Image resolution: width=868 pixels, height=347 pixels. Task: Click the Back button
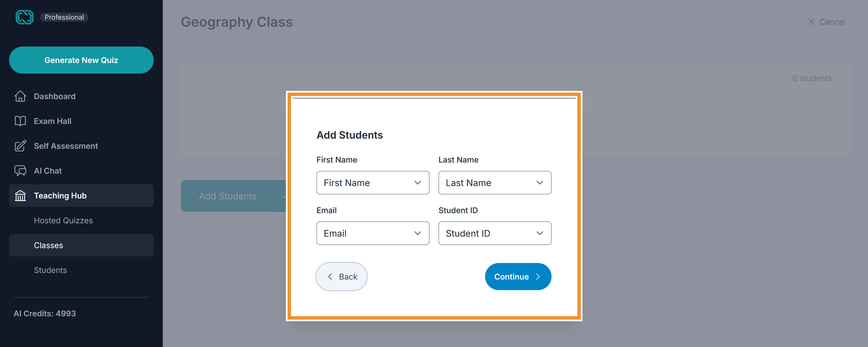pyautogui.click(x=341, y=277)
